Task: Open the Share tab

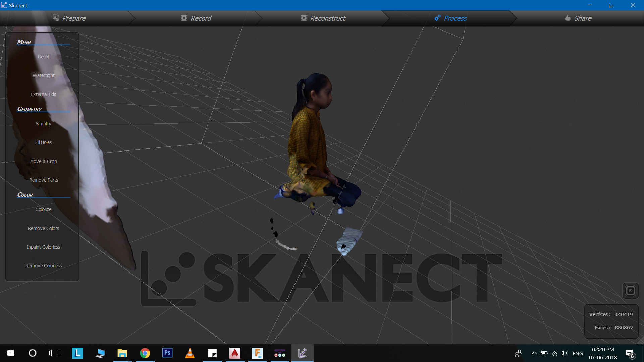Action: (x=578, y=18)
